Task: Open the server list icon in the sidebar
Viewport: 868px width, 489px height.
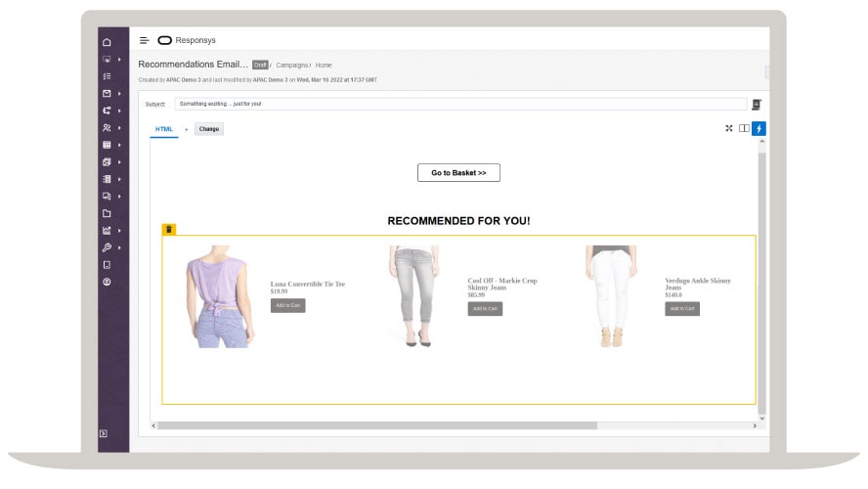Action: tap(107, 179)
